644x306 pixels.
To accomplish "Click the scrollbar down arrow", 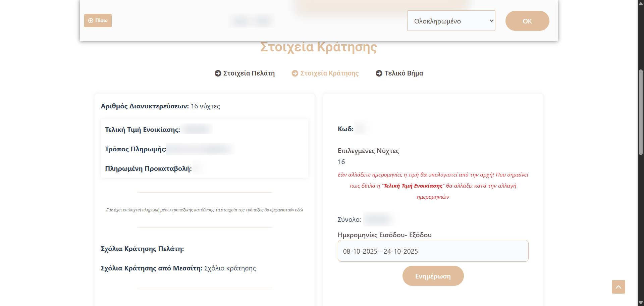I will pyautogui.click(x=641, y=303).
